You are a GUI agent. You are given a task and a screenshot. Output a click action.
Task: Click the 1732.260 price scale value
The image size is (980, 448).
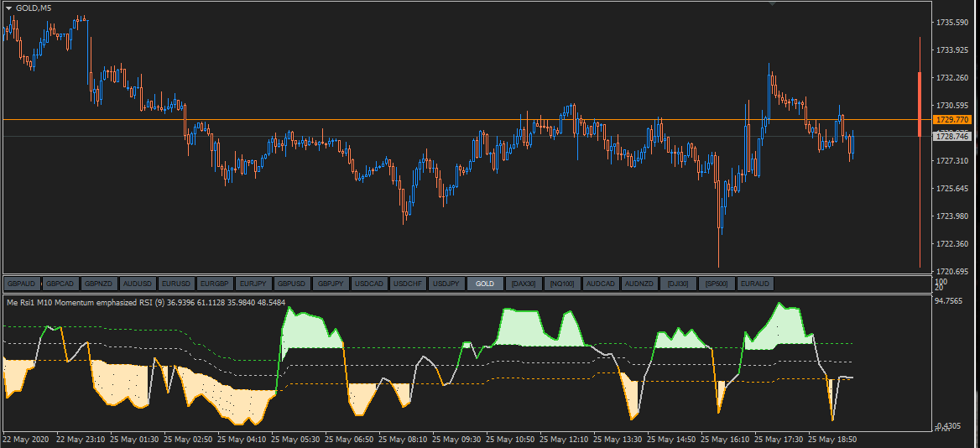click(951, 77)
